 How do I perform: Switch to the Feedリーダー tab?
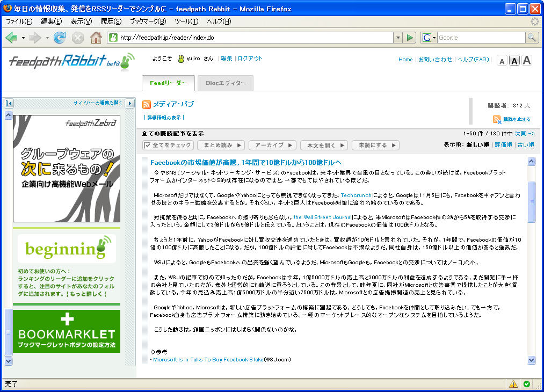tap(168, 83)
